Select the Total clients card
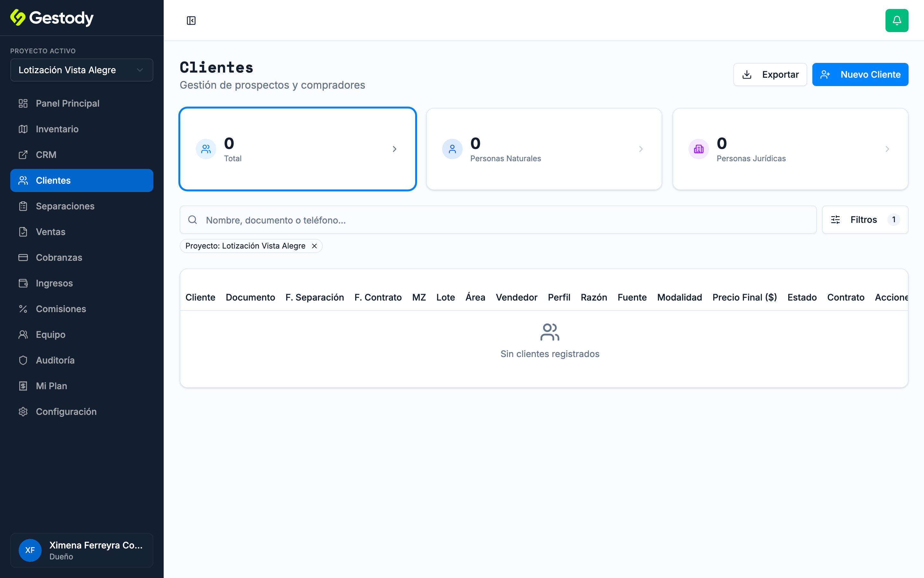The width and height of the screenshot is (924, 578). [297, 149]
